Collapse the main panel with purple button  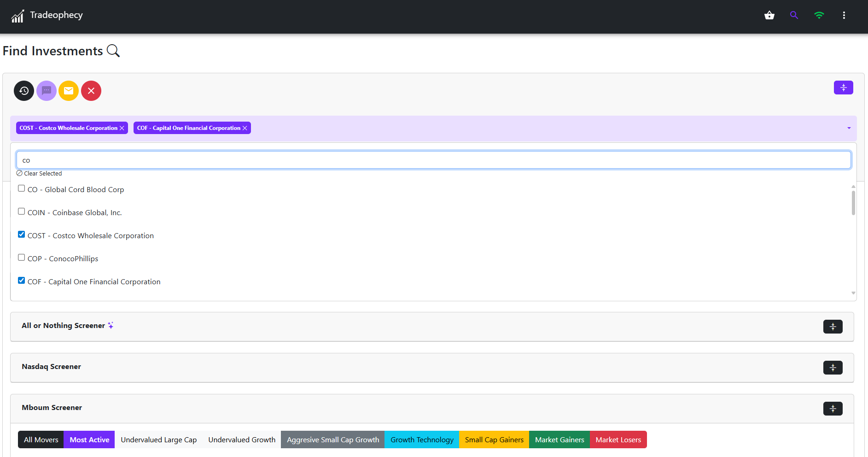843,88
